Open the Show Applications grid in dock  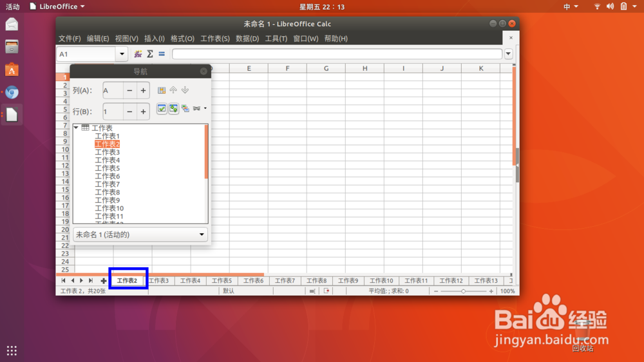click(12, 350)
